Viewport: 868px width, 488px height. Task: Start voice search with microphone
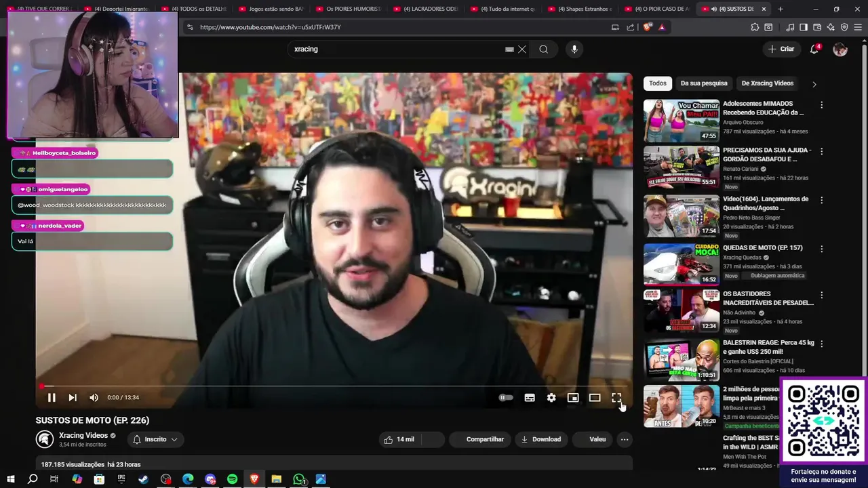pyautogui.click(x=574, y=49)
